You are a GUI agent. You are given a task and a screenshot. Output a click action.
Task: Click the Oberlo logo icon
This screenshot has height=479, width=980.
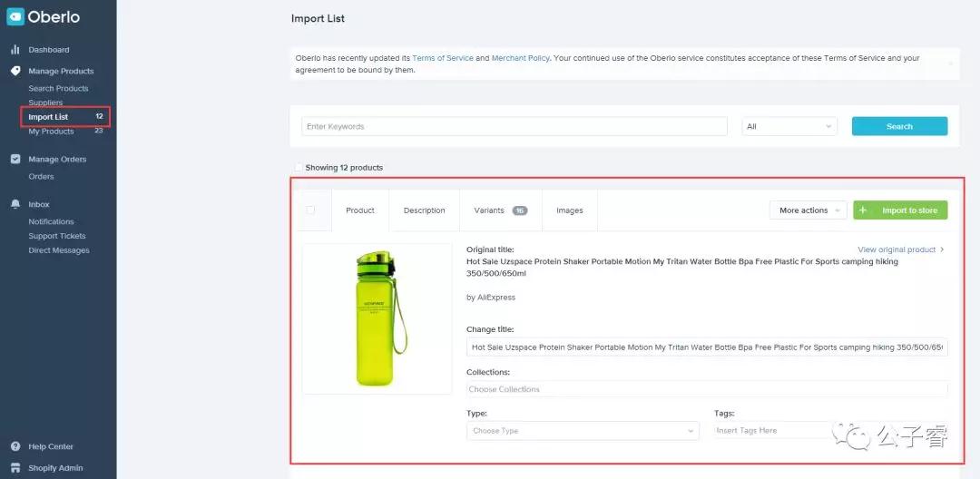(x=15, y=17)
